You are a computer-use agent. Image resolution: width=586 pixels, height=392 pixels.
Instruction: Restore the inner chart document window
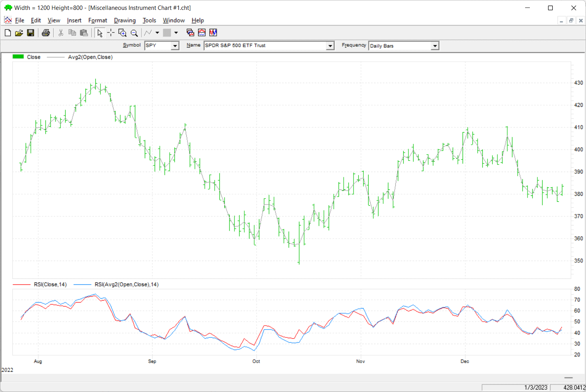pyautogui.click(x=571, y=21)
